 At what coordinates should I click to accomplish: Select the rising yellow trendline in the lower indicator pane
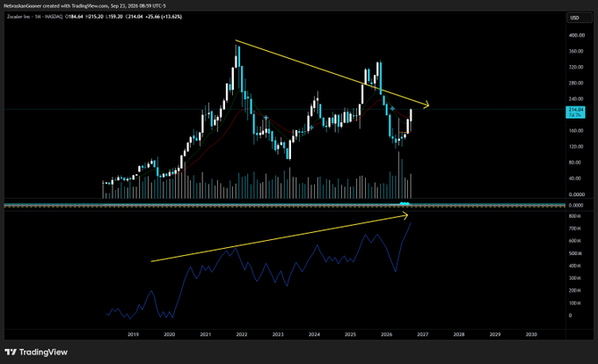pyautogui.click(x=279, y=238)
